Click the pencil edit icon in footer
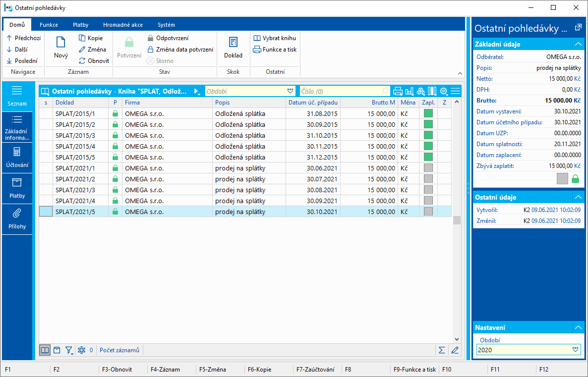Screen dimensions: 588x377 click(x=455, y=350)
